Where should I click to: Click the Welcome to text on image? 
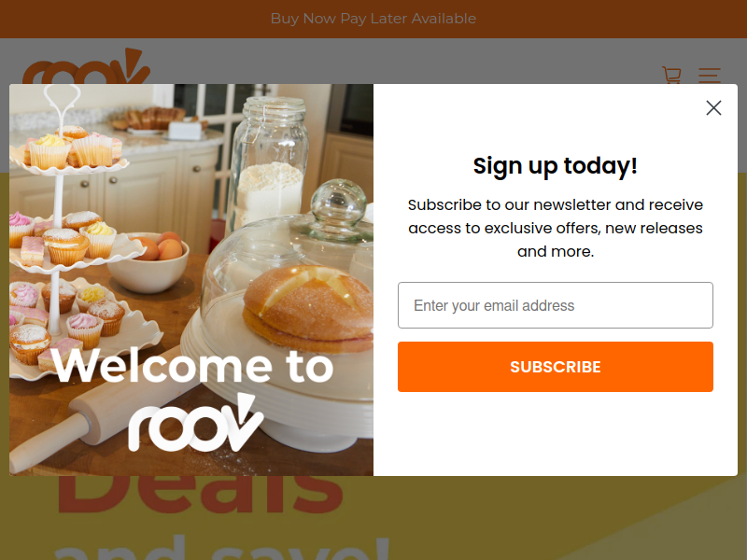coord(192,365)
